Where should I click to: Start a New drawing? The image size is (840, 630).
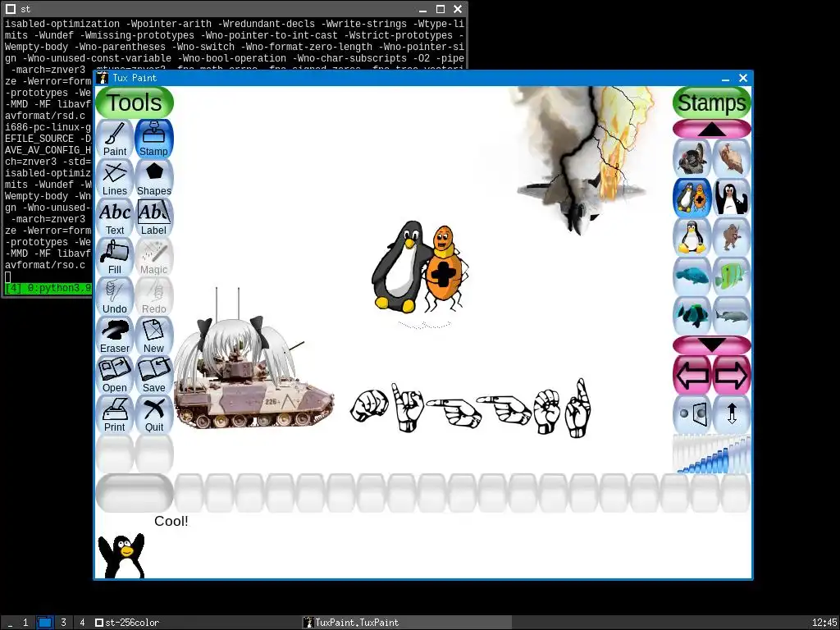[153, 336]
